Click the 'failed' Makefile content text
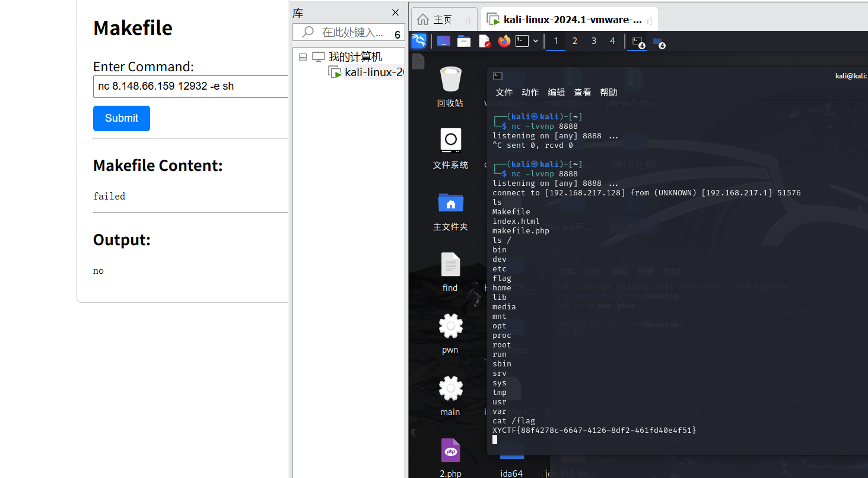Image resolution: width=868 pixels, height=478 pixels. [x=109, y=196]
